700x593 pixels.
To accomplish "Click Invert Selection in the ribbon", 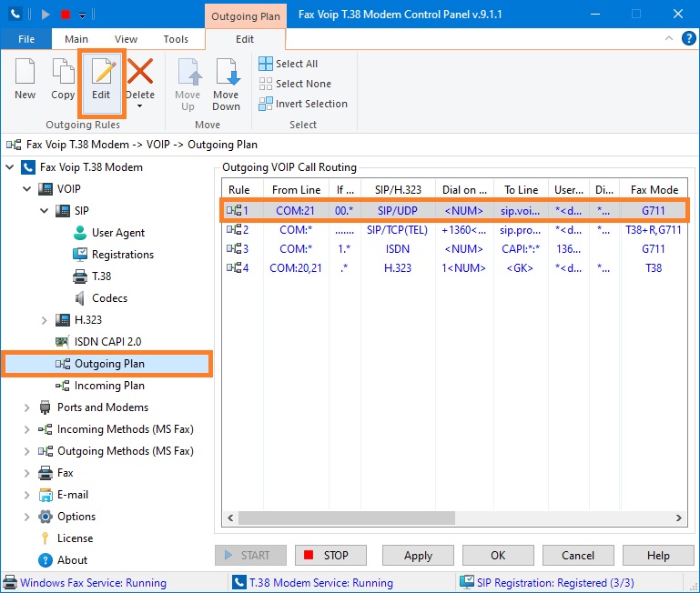I will coord(303,104).
